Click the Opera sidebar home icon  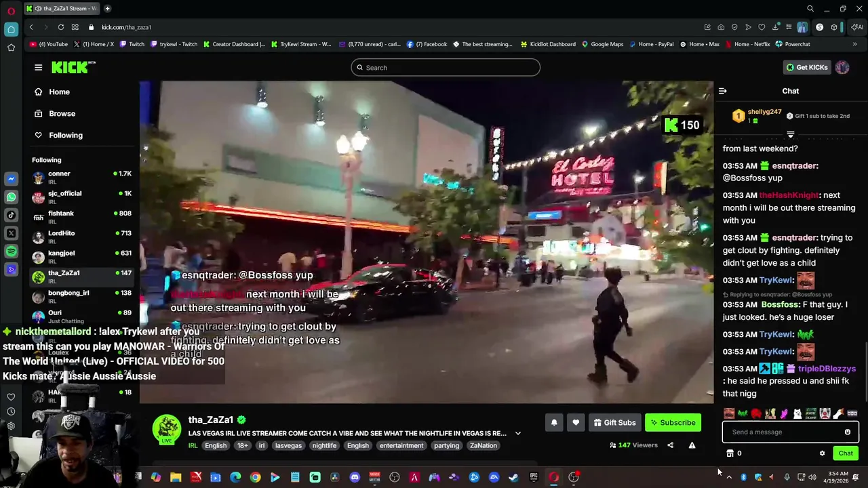point(11,29)
